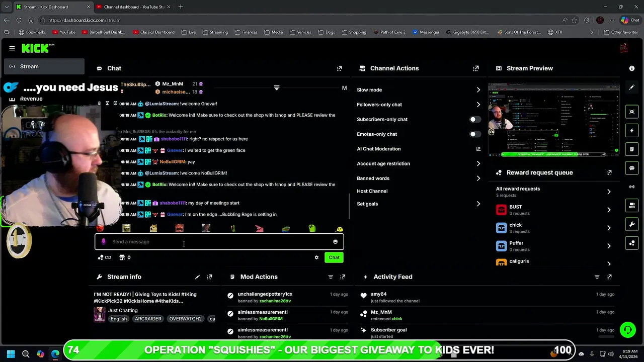The image size is (644, 362).
Task: Collapse chat viewers list with arrow
Action: (276, 88)
